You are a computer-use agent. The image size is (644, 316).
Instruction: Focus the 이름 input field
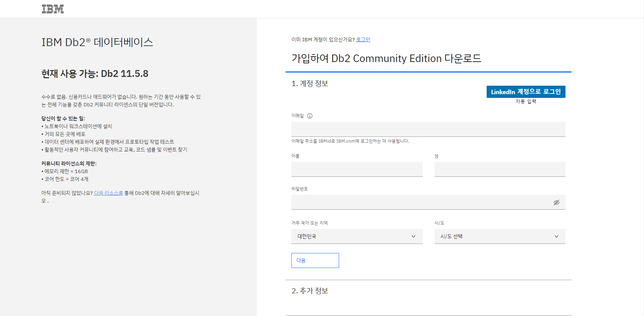click(357, 169)
